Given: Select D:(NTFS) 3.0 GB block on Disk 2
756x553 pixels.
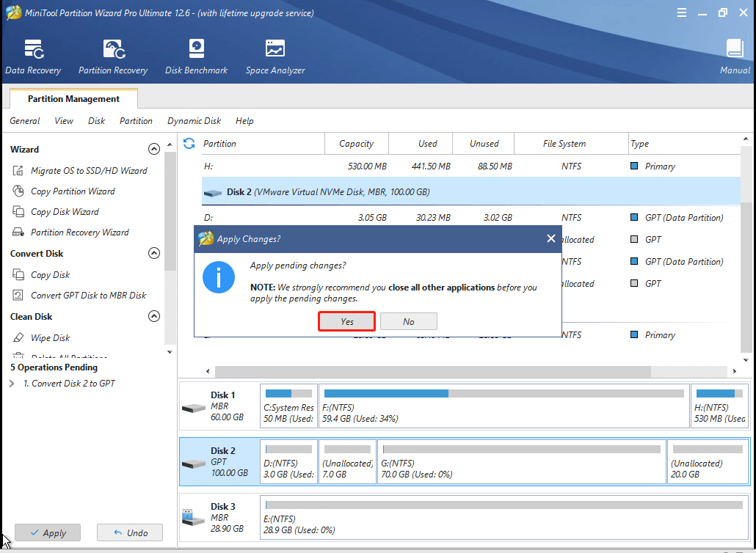Looking at the screenshot, I should 288,461.
